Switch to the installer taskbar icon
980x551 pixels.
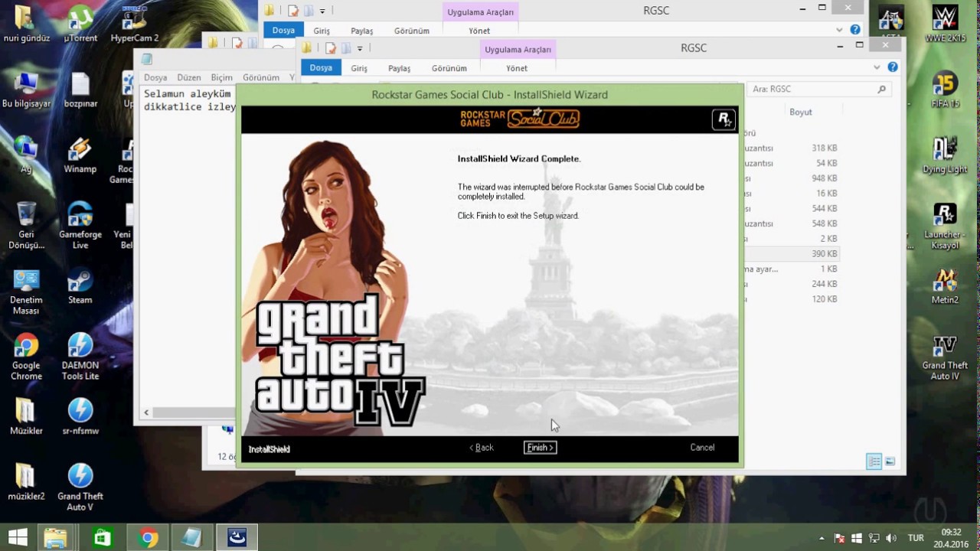[237, 538]
